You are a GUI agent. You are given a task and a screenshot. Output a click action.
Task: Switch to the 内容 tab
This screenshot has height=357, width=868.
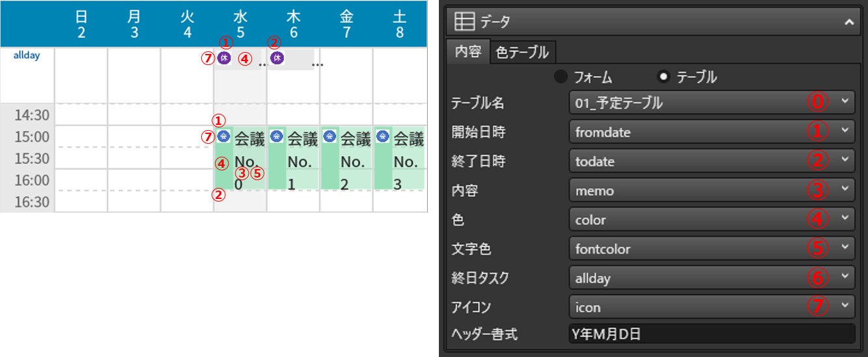pyautogui.click(x=468, y=52)
